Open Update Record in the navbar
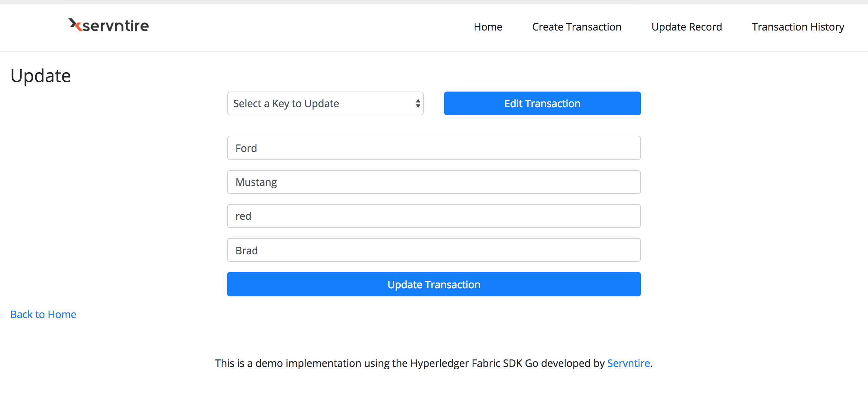Viewport: 868px width, 411px height. pos(687,27)
